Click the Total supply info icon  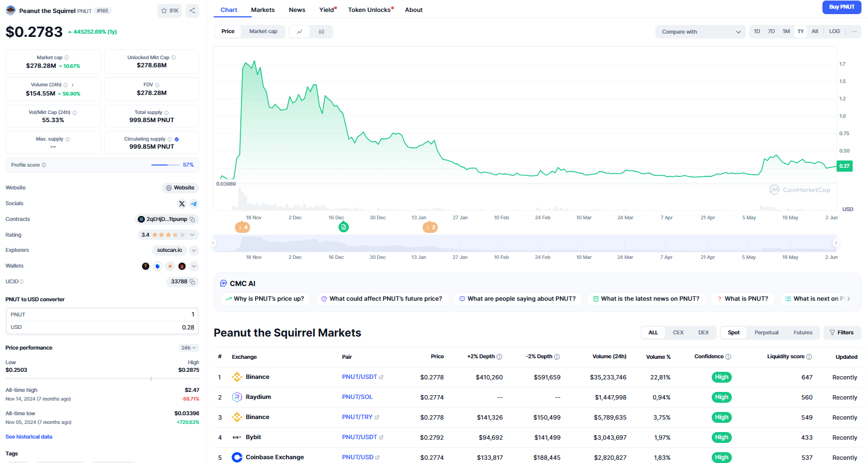tap(167, 112)
